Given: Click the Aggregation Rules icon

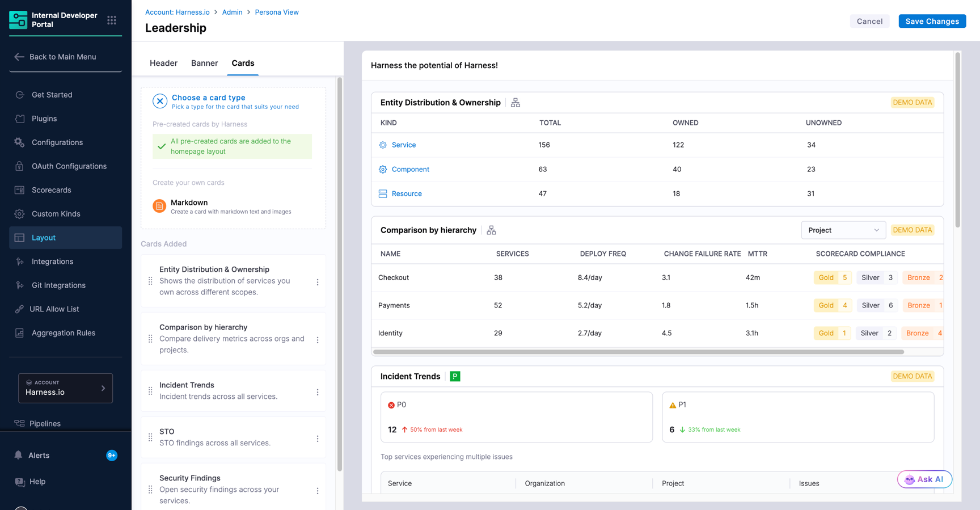Looking at the screenshot, I should pos(20,333).
